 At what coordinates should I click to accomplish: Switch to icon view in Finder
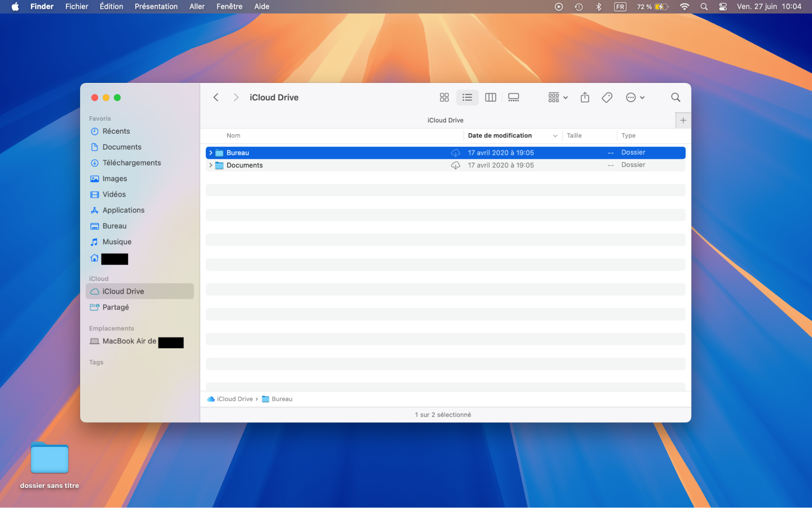[x=444, y=97]
